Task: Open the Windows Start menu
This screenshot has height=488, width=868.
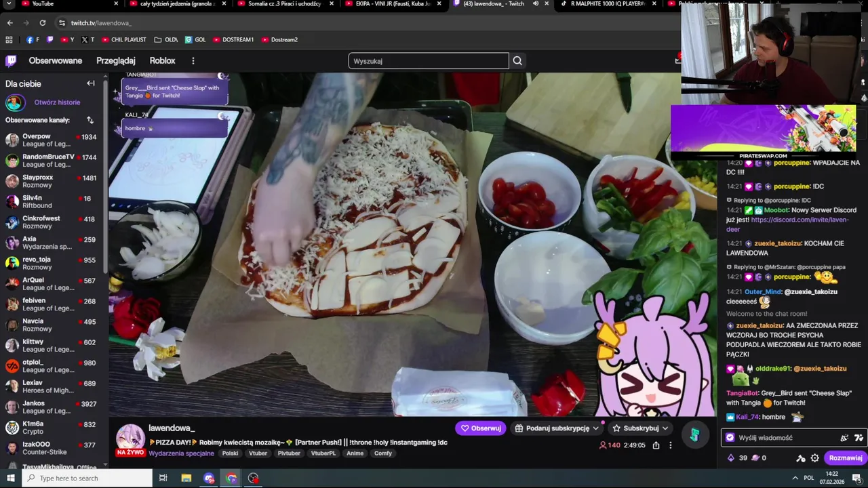Action: [x=10, y=478]
